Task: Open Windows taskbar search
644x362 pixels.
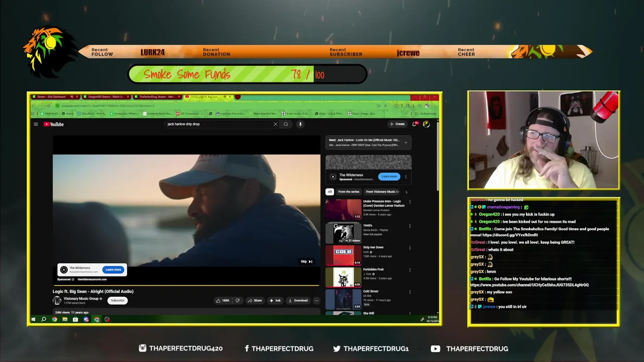Action: 44,319
